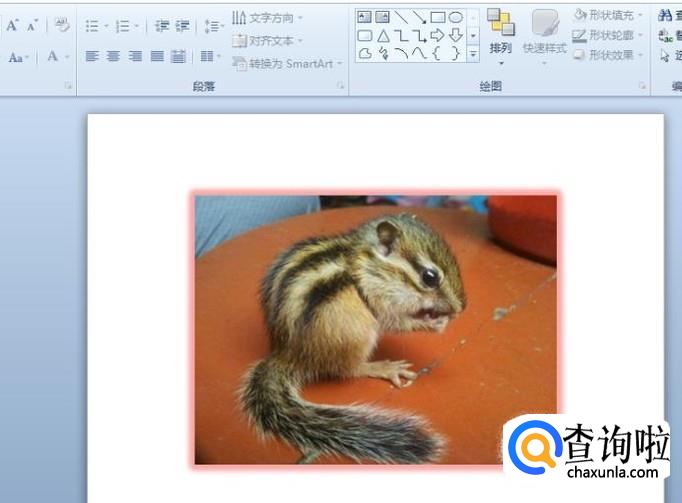Expand the 对齐文本 dropdown
Viewport: 682px width, 503px height.
tap(267, 41)
